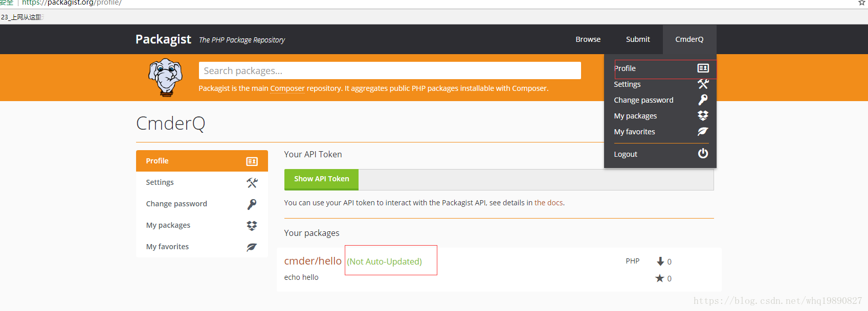
Task: Open the Submit menu item
Action: tap(638, 39)
